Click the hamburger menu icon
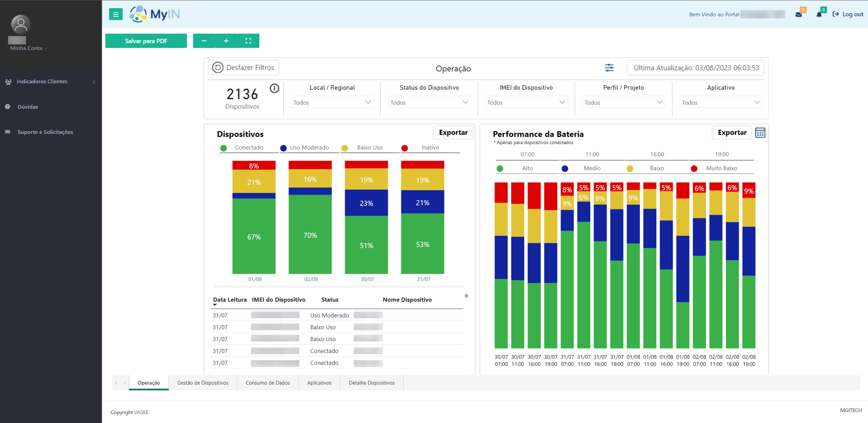This screenshot has height=423, width=868. click(116, 14)
